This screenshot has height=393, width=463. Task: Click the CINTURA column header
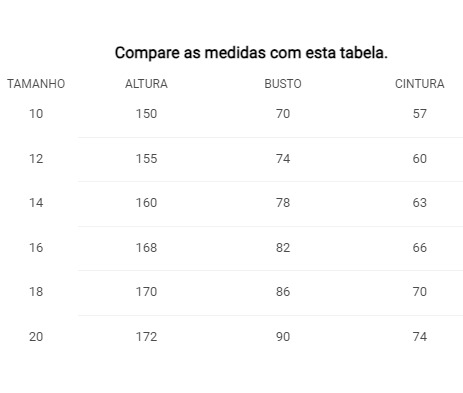[x=420, y=84]
